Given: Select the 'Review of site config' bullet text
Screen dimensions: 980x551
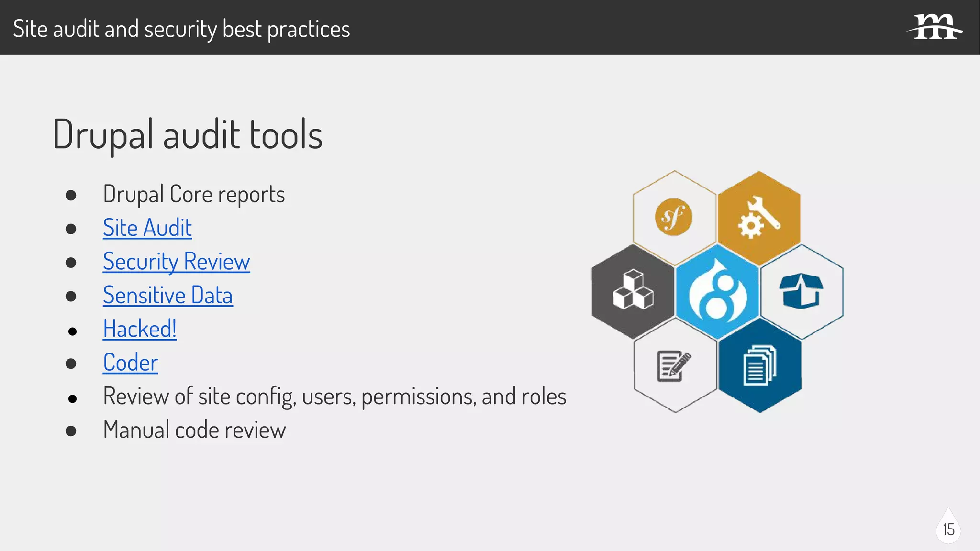Looking at the screenshot, I should [x=334, y=396].
